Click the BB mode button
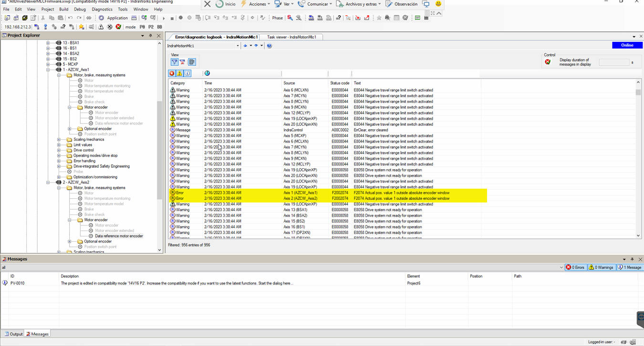The width and height of the screenshot is (644, 346). (x=160, y=27)
